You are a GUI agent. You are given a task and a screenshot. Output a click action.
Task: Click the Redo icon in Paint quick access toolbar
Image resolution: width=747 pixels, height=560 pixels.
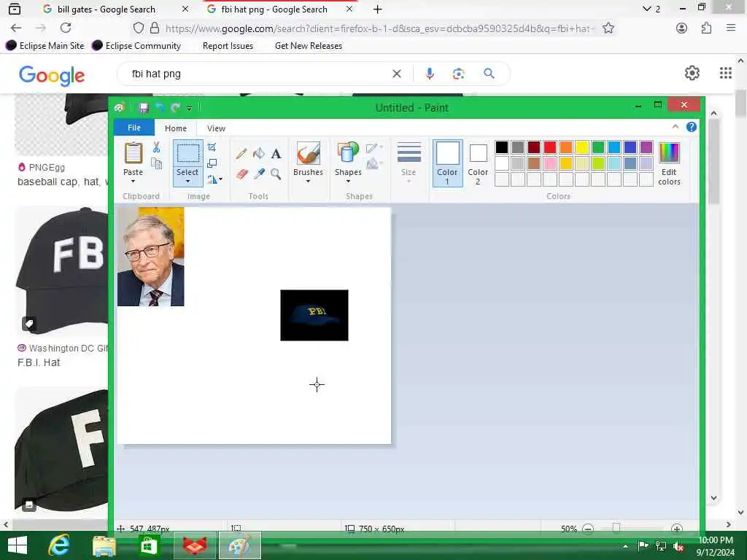pos(176,108)
